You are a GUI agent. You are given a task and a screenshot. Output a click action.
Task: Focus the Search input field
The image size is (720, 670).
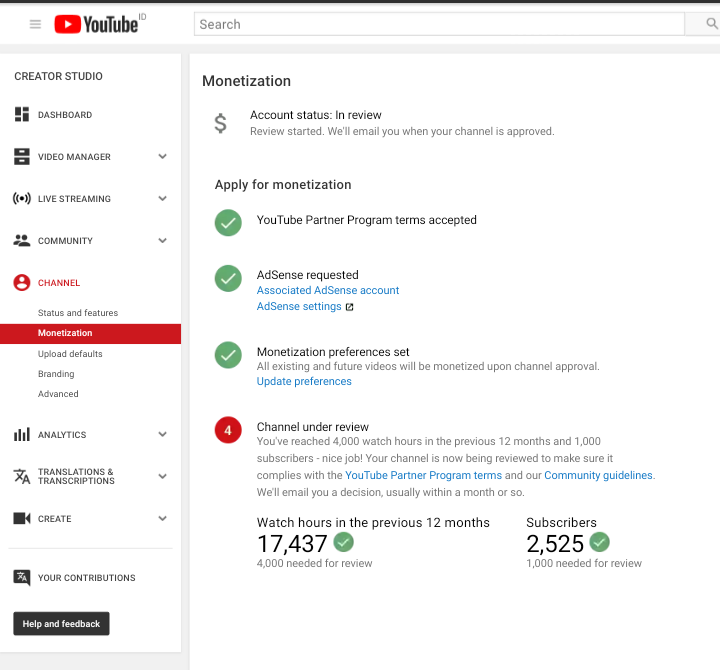tap(439, 24)
